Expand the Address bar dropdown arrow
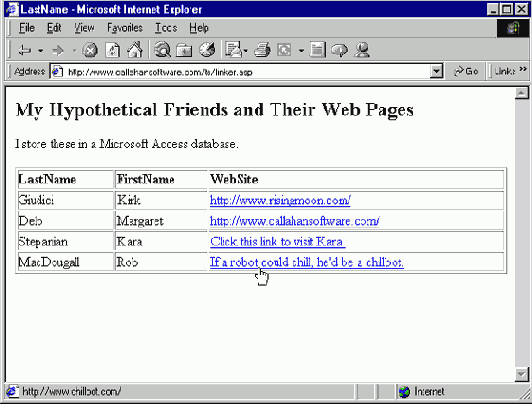This screenshot has height=404, width=532. tap(436, 72)
